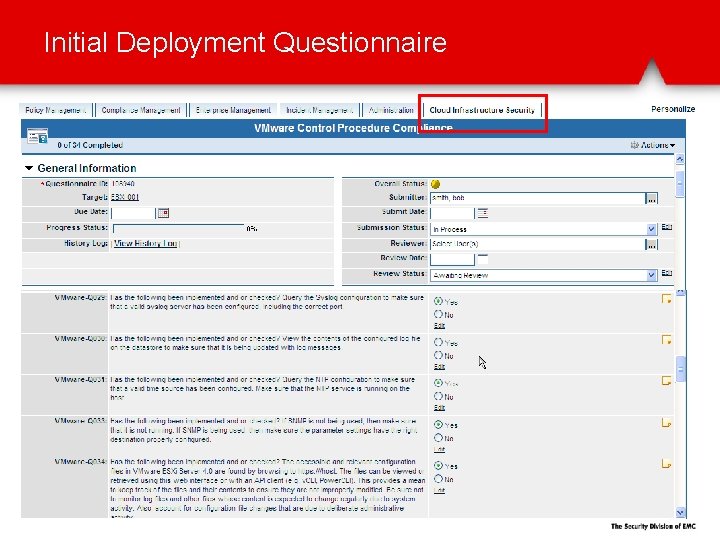The width and height of the screenshot is (720, 540).
Task: Expand the Review Status dropdown
Action: [x=652, y=275]
